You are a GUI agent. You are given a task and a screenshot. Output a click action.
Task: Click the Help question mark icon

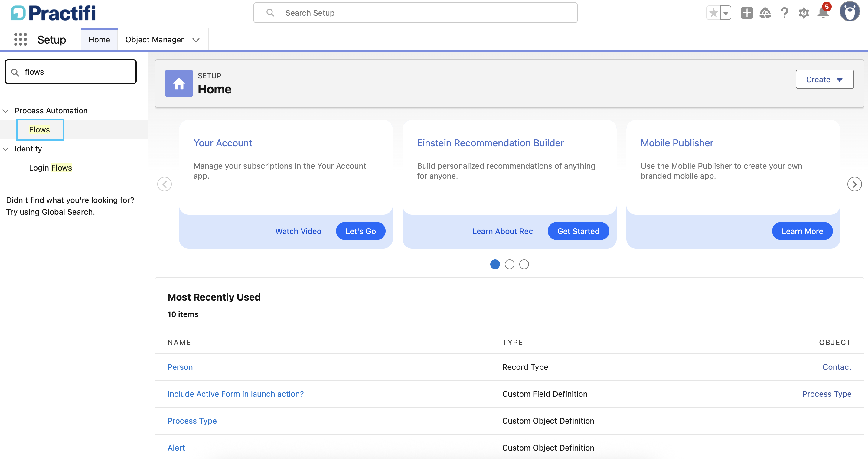coord(784,13)
